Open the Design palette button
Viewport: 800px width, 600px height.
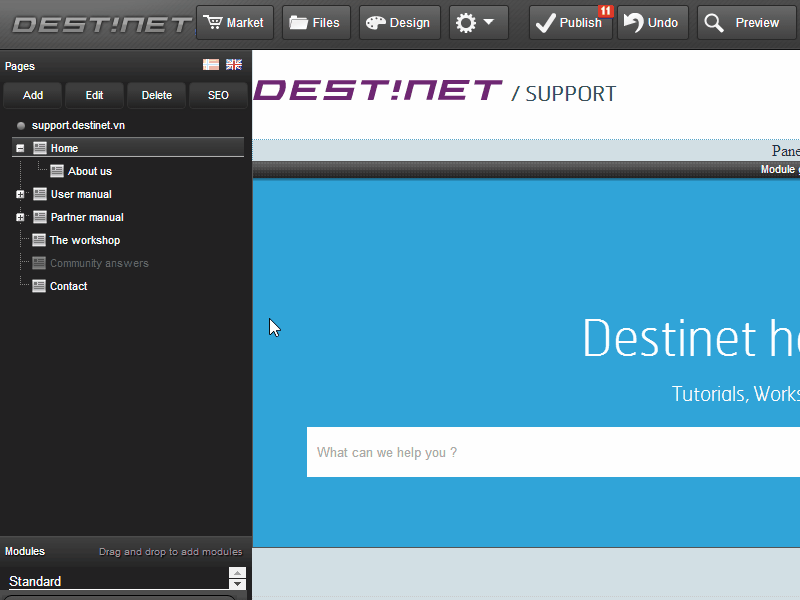point(399,23)
